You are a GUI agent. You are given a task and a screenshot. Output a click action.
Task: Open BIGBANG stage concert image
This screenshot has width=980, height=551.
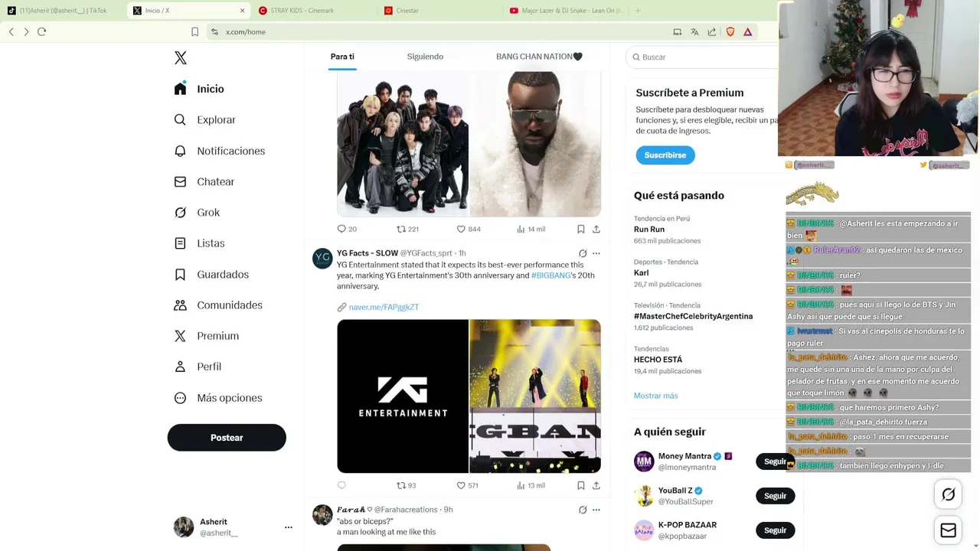click(535, 396)
